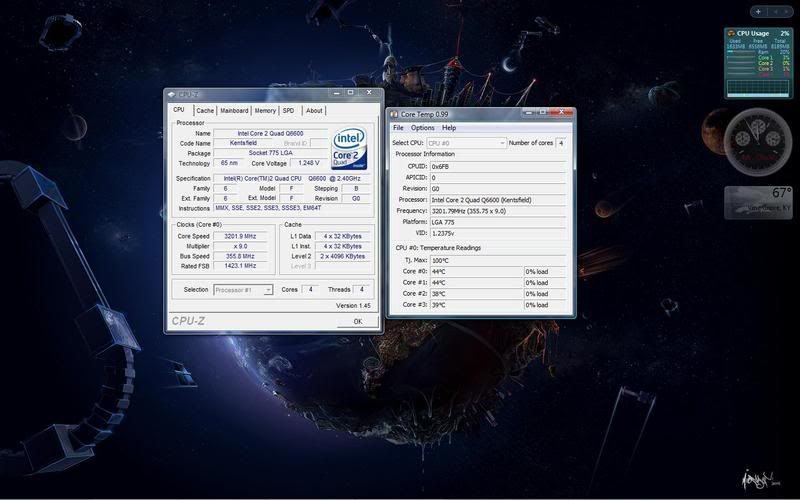Open the About tab in CPU-Z
The image size is (800, 500).
[x=314, y=111]
